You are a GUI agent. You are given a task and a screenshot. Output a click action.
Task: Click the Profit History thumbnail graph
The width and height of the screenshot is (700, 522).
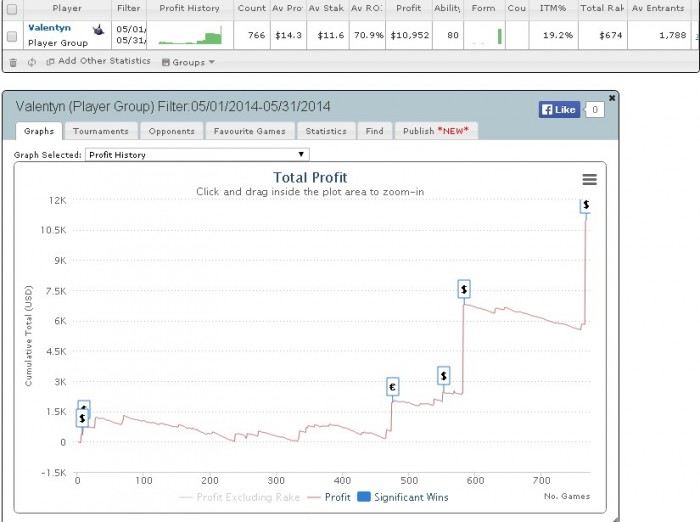pos(190,35)
